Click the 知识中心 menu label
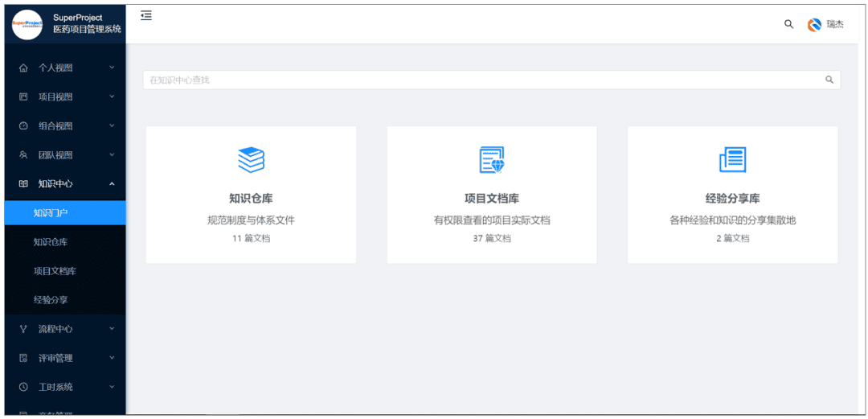 (55, 184)
